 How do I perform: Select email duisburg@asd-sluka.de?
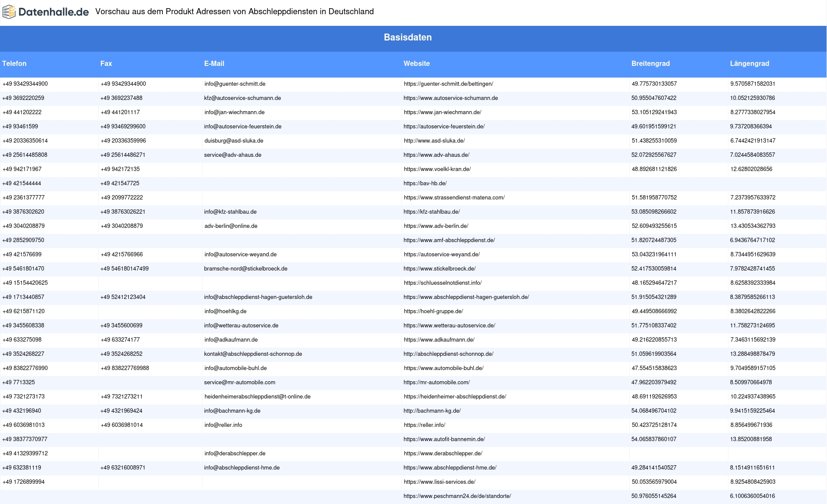click(x=234, y=141)
